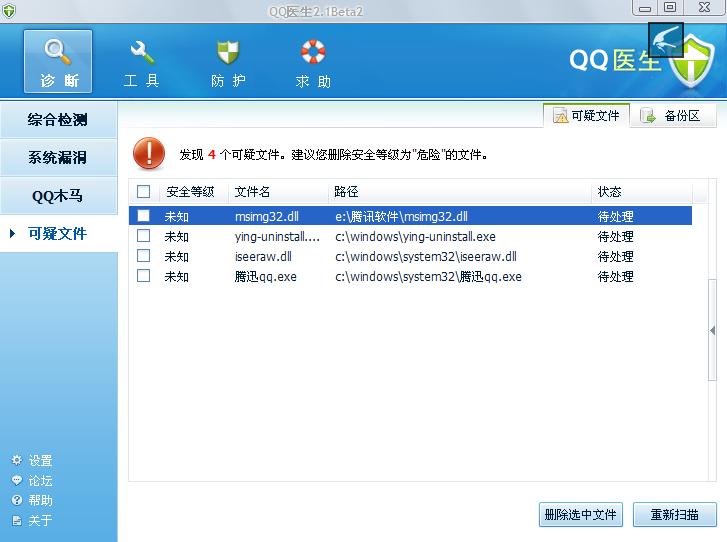Screen dimensions: 727x542
Task: Click arrow marker beside 可疑文件 sidebar item
Action: (x=13, y=233)
